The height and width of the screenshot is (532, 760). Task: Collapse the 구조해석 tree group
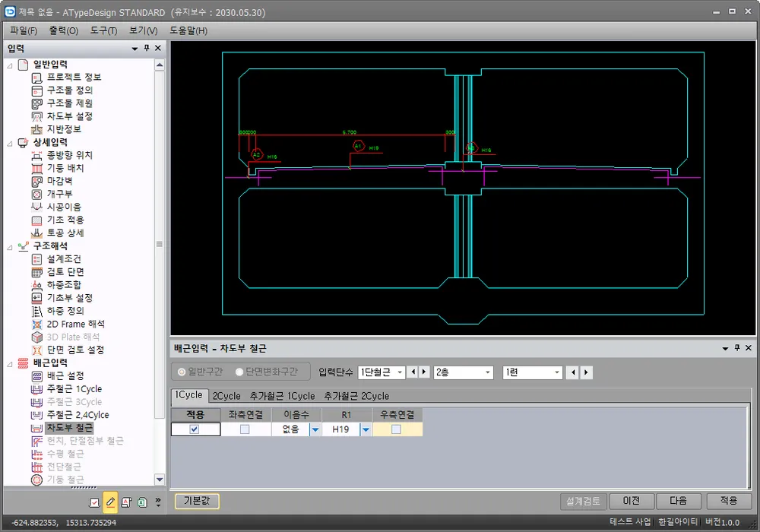point(10,247)
